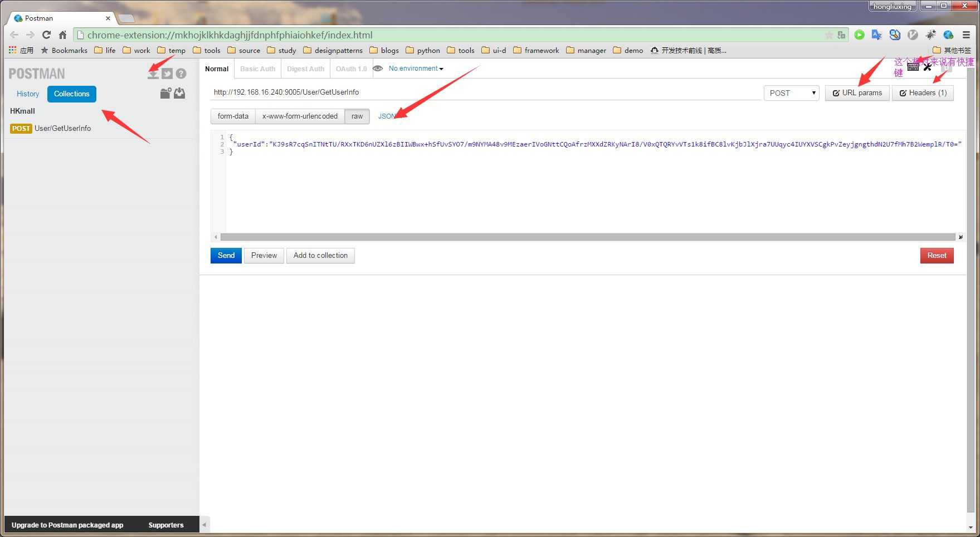Open the No environment dropdown

point(416,69)
